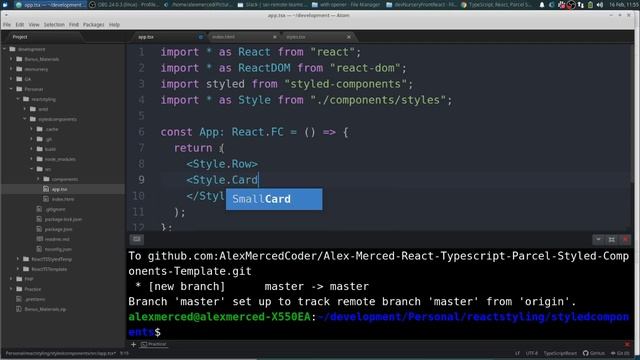
Task: Switch to the File Manager taskbar window
Action: click(x=347, y=5)
